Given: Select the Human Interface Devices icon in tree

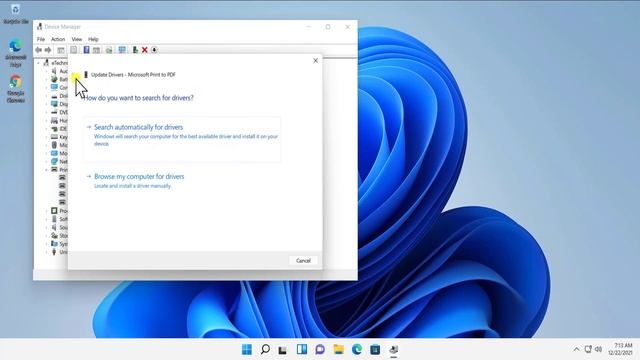Looking at the screenshot, I should 54,120.
